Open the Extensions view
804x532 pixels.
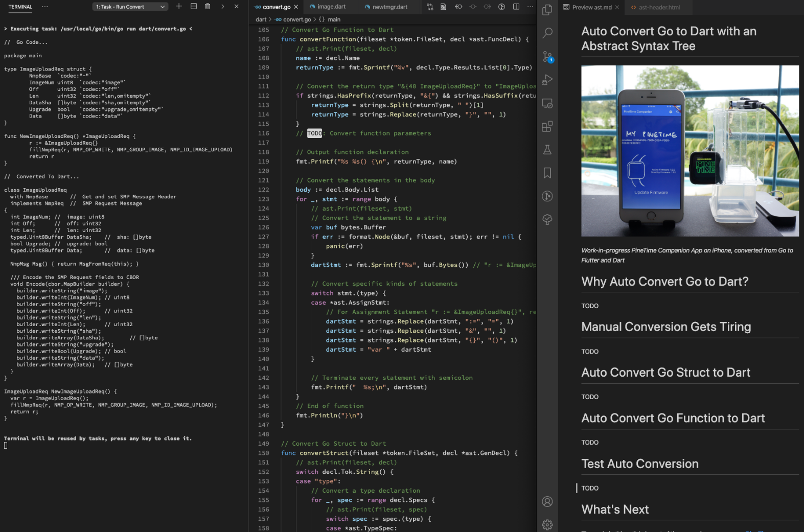tap(547, 126)
